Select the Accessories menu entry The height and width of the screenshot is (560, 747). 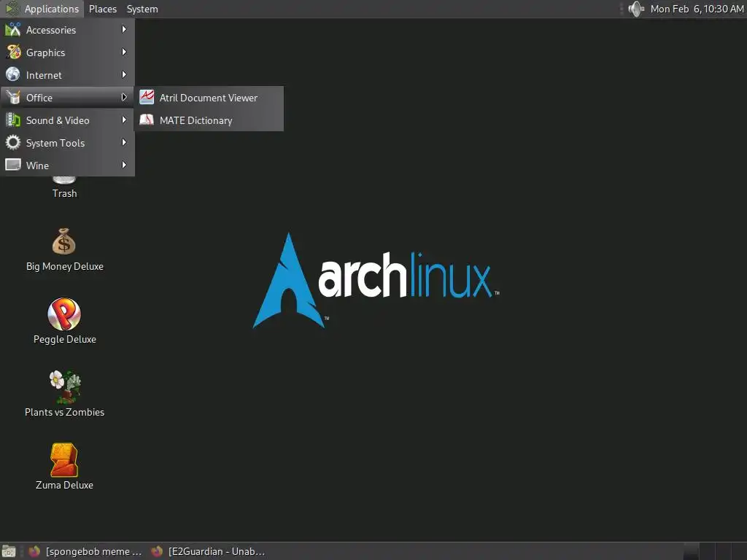[67, 29]
